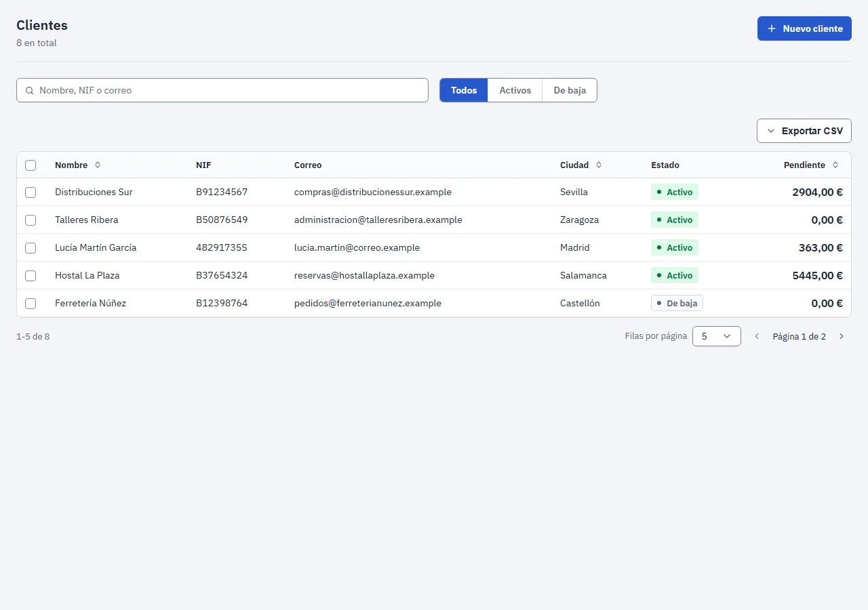Viewport: 868px width, 610px height.
Task: Click pending amount 5445,00 €
Action: (x=817, y=275)
